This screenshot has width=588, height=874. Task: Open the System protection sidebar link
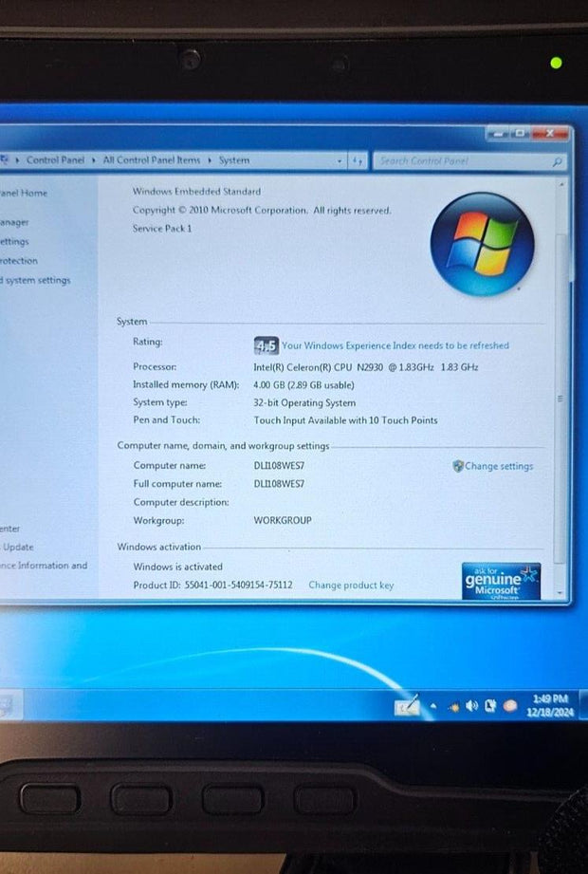[x=19, y=260]
